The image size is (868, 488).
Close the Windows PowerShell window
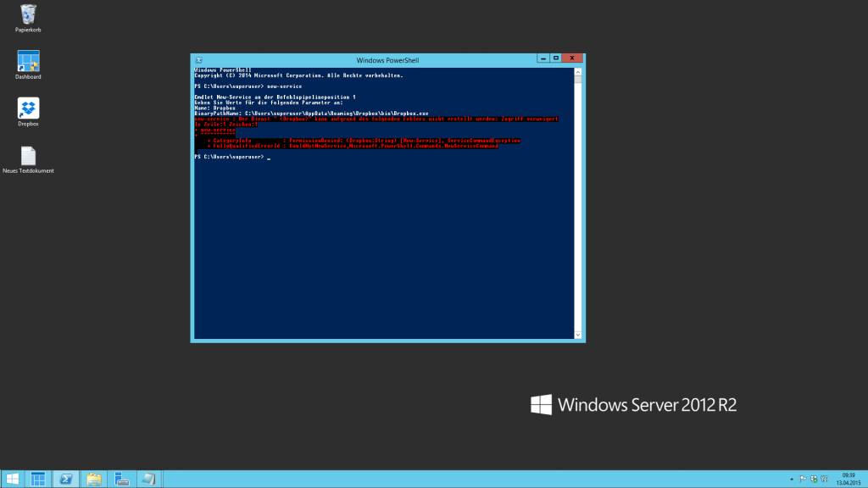(x=572, y=58)
